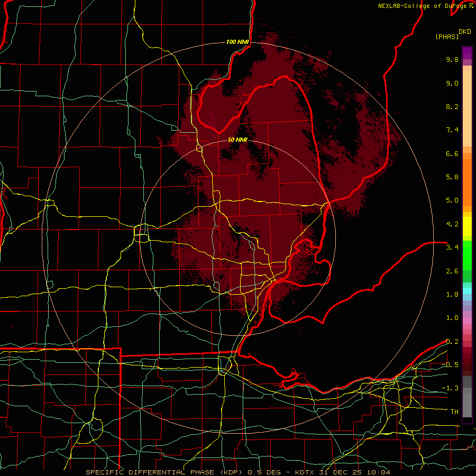Click the 5.8 color scale value
This screenshot has height=476, width=476.
[x=452, y=177]
